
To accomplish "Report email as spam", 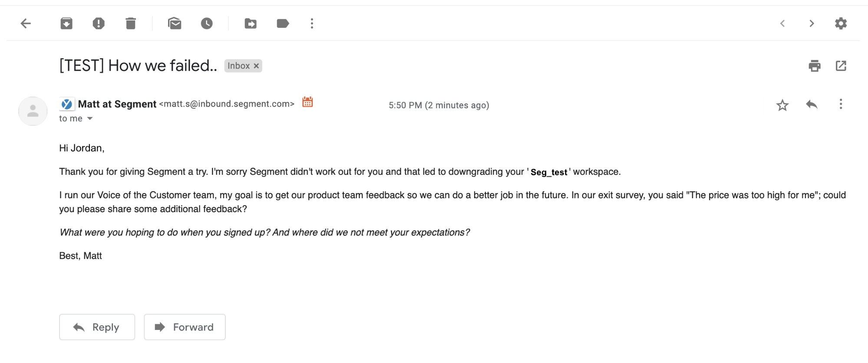I will click(99, 23).
